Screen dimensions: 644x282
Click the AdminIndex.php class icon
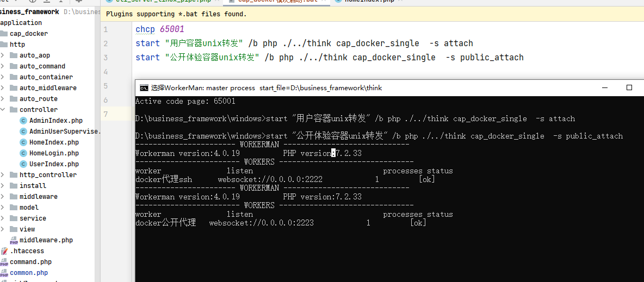click(23, 121)
